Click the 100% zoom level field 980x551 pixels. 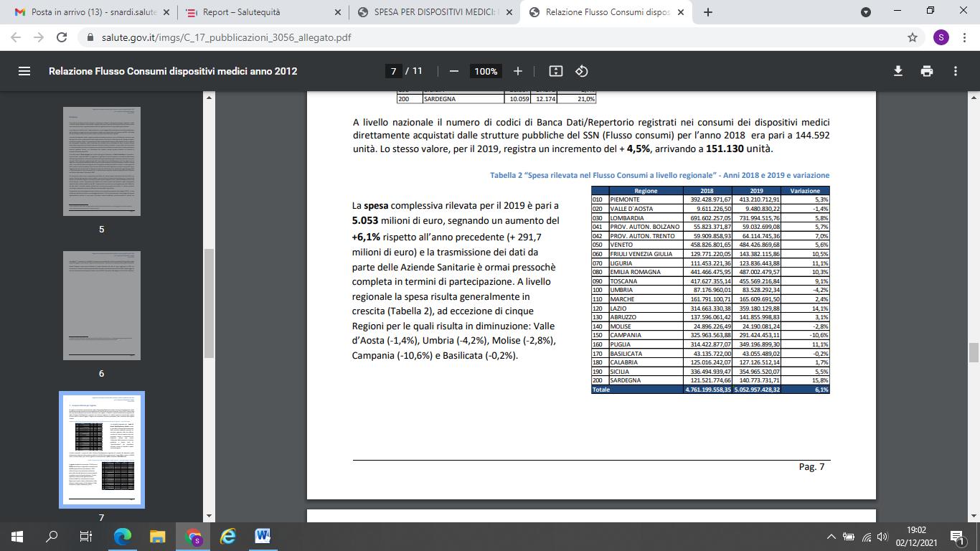[x=486, y=71]
